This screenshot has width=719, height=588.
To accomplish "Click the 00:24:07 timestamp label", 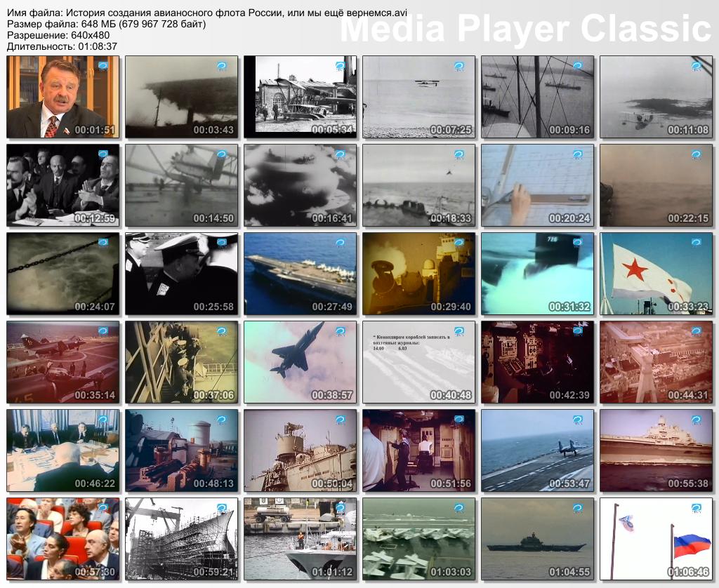I will coord(95,307).
